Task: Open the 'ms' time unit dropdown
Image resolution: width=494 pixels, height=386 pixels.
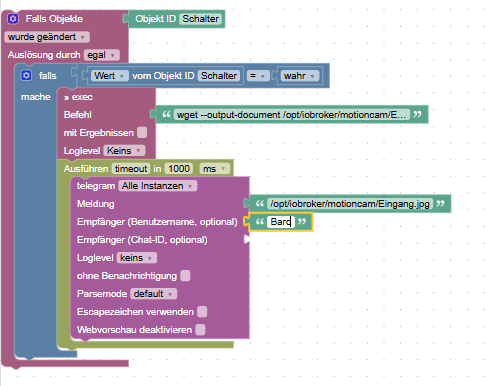Action: pyautogui.click(x=214, y=169)
